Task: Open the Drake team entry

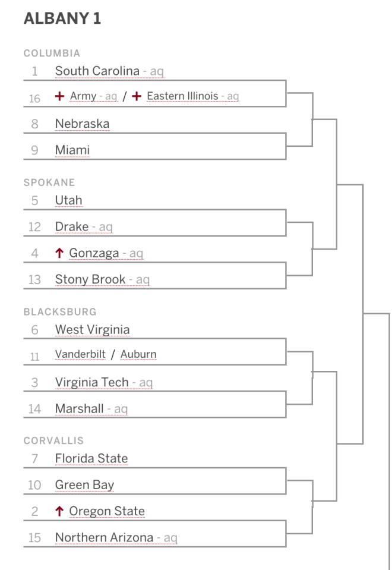Action: click(x=72, y=226)
